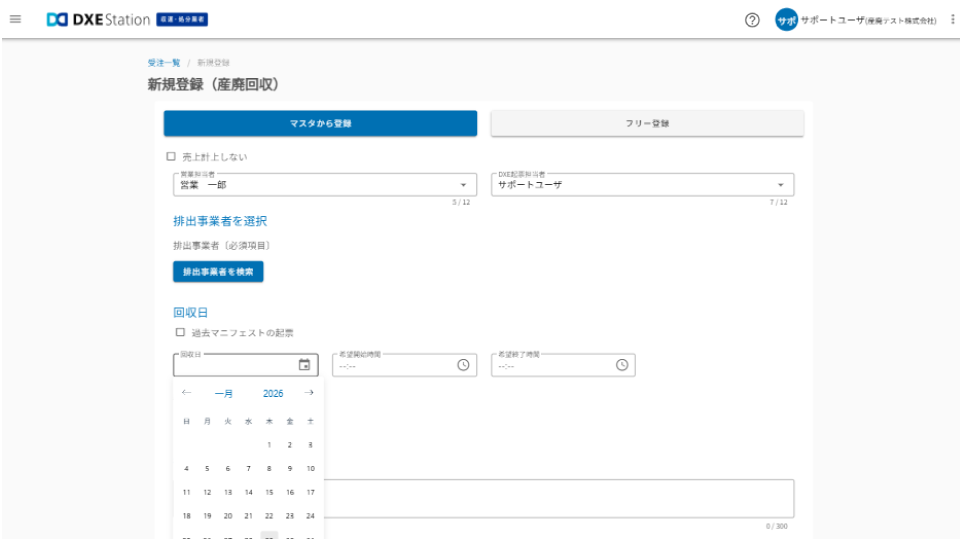Enable 過去マニフェストの起票 checkbox
960x540 pixels.
tap(181, 332)
